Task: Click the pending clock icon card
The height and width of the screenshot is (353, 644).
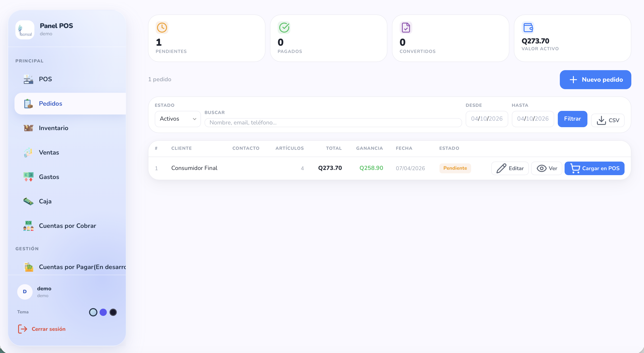Action: [162, 28]
